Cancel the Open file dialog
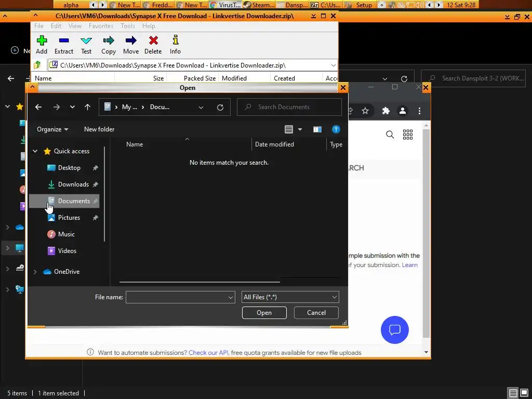Image resolution: width=532 pixels, height=399 pixels. click(316, 313)
